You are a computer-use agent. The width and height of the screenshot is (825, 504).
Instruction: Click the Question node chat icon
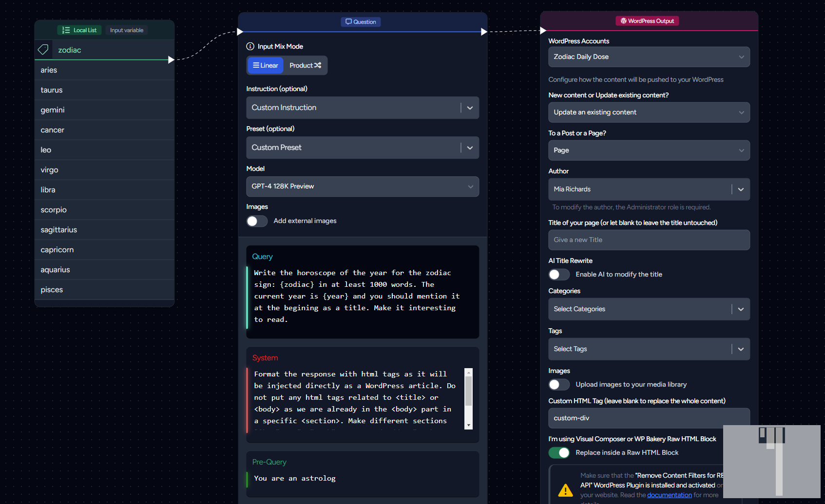point(348,22)
